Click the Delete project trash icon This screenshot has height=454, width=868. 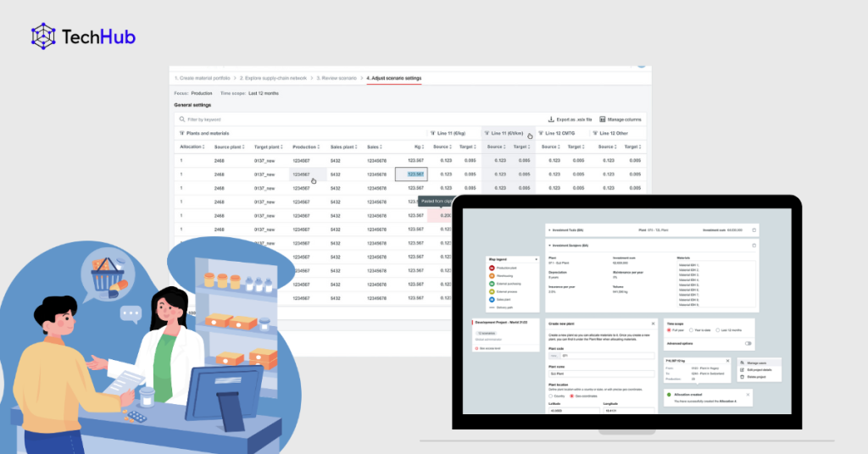pos(743,377)
